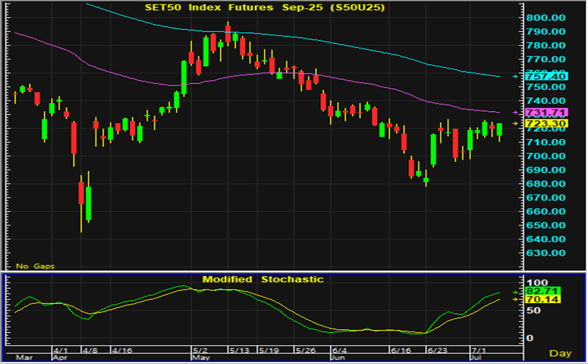Click the Jun month label
Screen dimensions: 588x364
coord(337,358)
